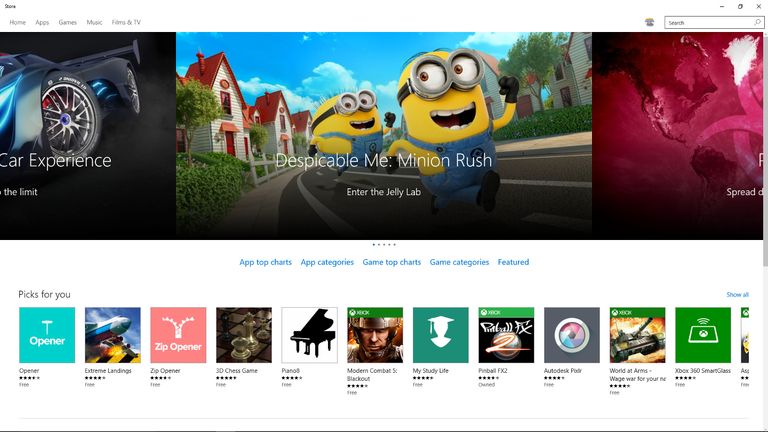
Task: Click the My Study Life title text
Action: click(x=431, y=371)
